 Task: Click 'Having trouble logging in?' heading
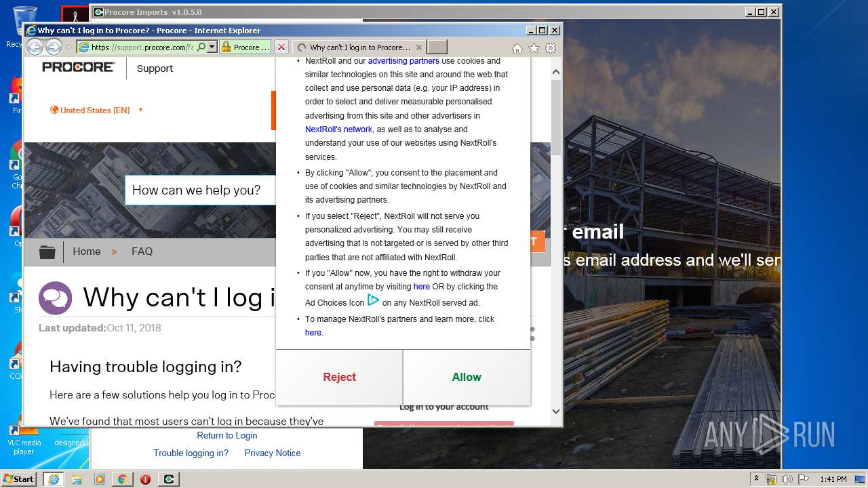coord(145,367)
